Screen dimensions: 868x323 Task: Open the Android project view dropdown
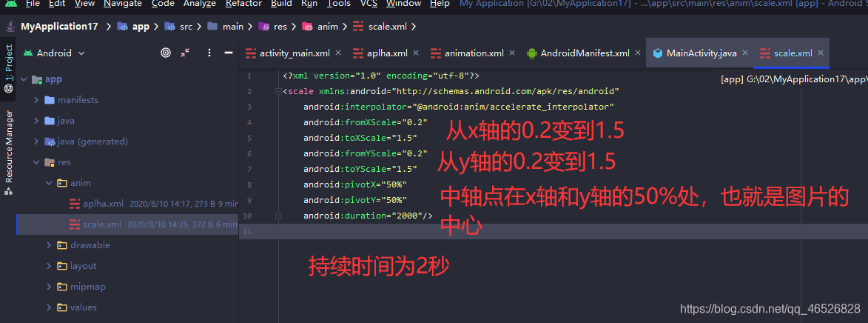(x=54, y=53)
